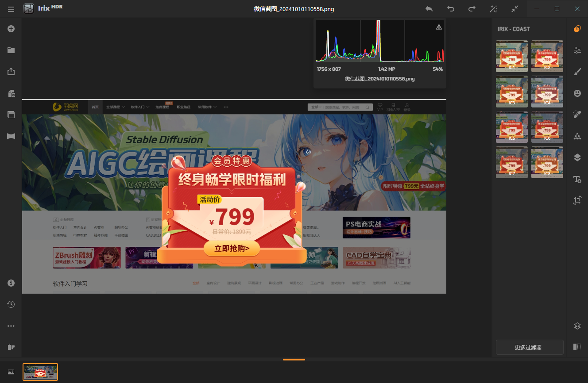Screen dimensions: 588x383
Task: Show image info with the i icon
Action: pyautogui.click(x=11, y=283)
